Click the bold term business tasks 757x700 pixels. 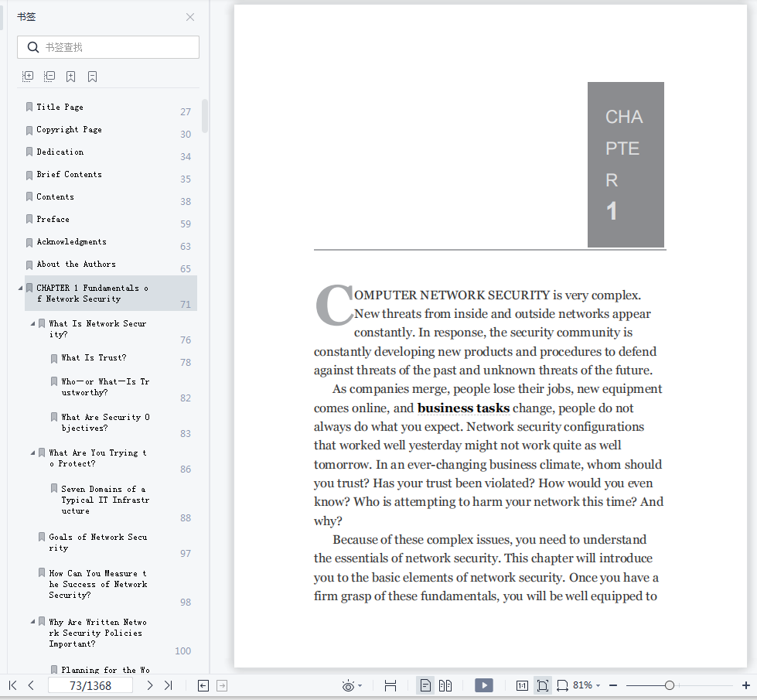(x=463, y=408)
